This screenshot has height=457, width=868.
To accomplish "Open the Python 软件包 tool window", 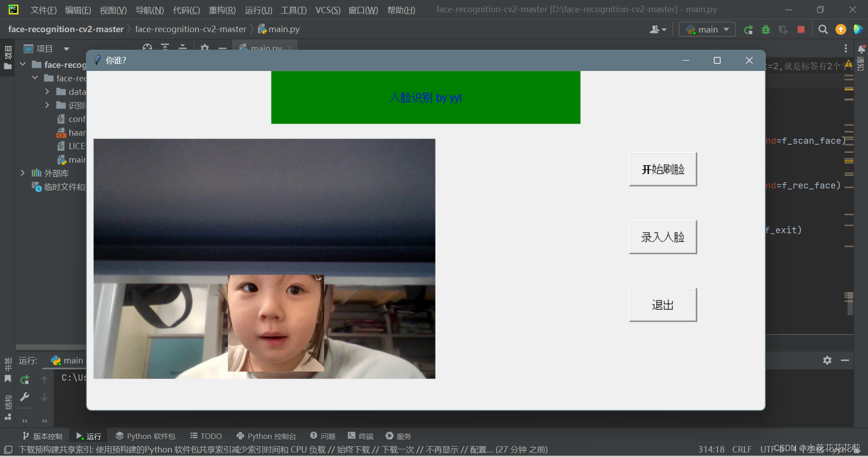I will pos(145,436).
